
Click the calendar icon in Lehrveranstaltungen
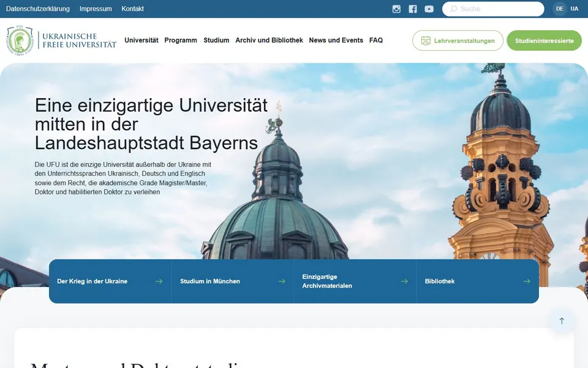[426, 40]
